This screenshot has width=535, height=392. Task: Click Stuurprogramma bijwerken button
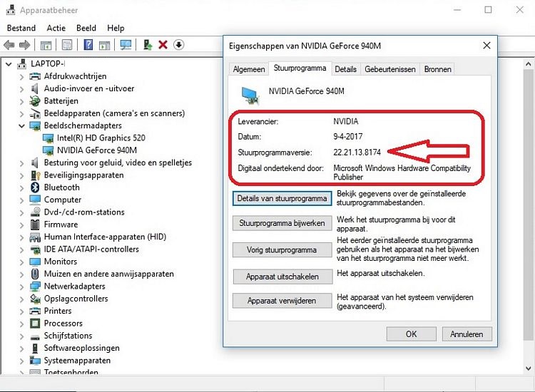pos(282,223)
